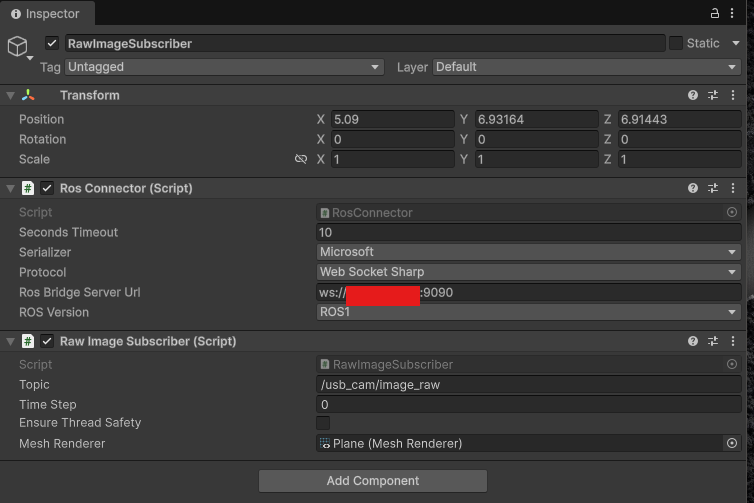This screenshot has height=503, width=754.
Task: Toggle constrained proportions link on Scale
Action: click(x=301, y=159)
